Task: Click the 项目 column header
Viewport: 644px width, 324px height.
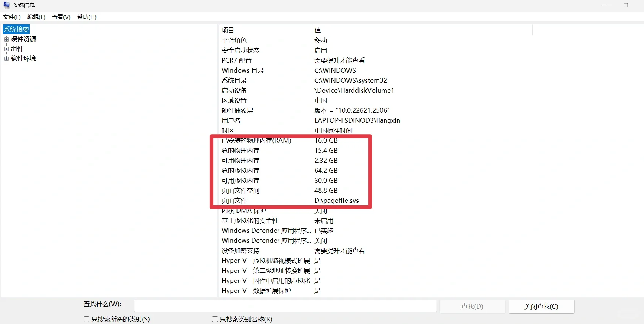Action: click(x=265, y=30)
